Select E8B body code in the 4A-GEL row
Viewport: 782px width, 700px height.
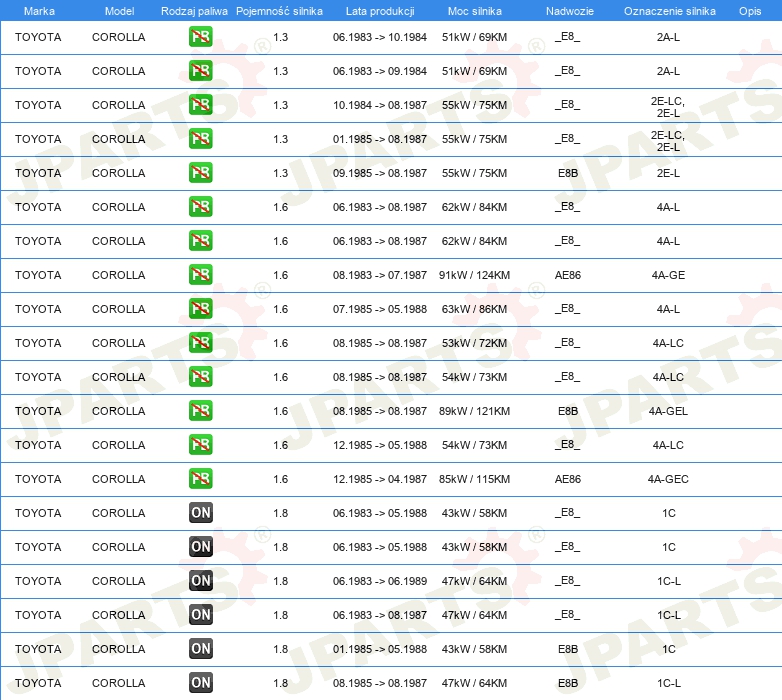[568, 411]
